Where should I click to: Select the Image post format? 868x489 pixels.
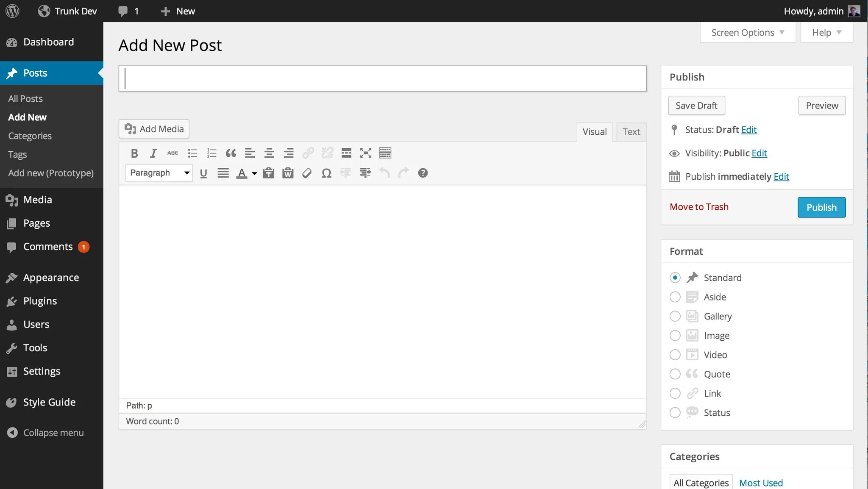(675, 336)
